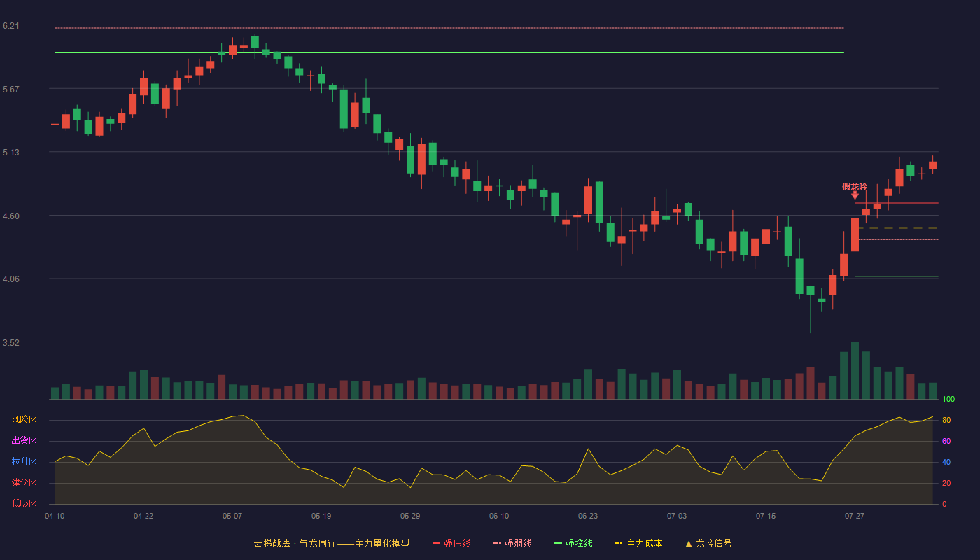This screenshot has width=980, height=560.
Task: Click the 05-07 date label
Action: pyautogui.click(x=232, y=516)
